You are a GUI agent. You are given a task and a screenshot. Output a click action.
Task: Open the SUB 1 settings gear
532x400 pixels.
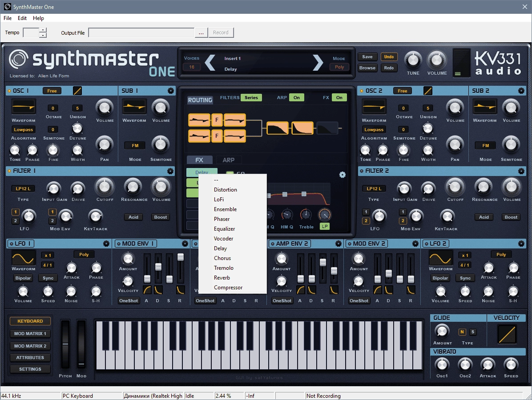click(171, 91)
